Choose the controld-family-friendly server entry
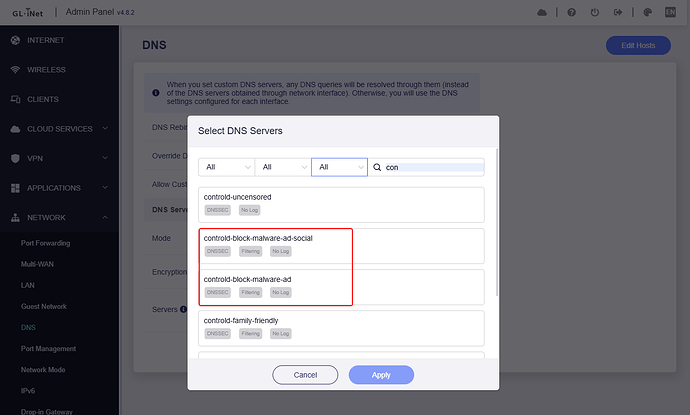The image size is (690, 415). coord(341,328)
